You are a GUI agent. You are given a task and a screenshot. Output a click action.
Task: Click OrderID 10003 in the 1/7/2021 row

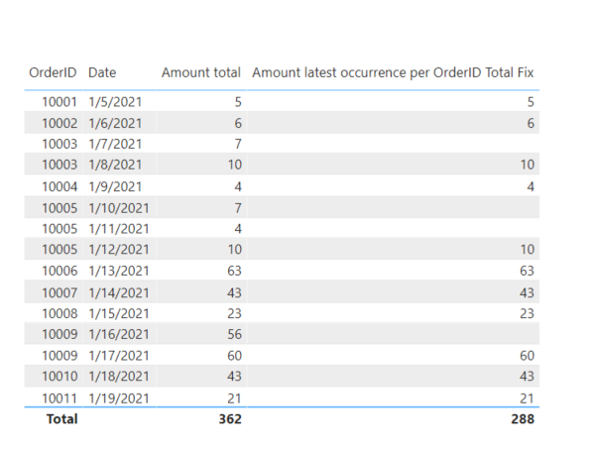[x=59, y=144]
